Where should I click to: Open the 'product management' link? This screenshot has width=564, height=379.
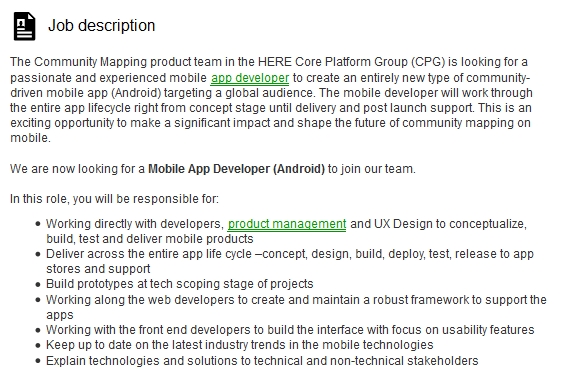tap(287, 224)
